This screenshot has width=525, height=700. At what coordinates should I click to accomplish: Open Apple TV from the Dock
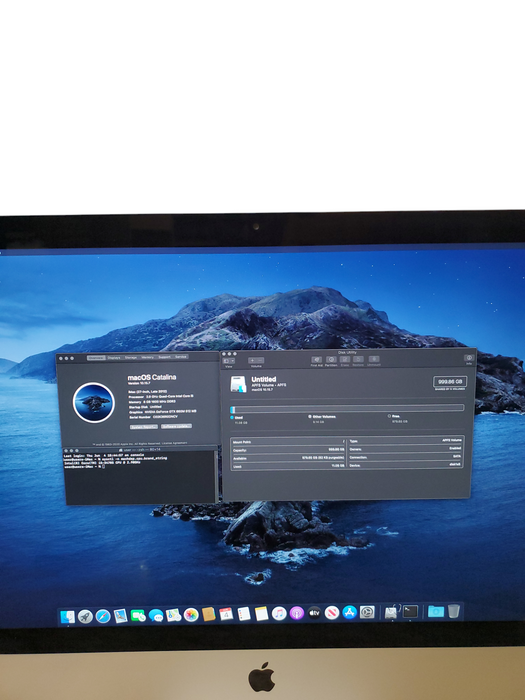(x=314, y=613)
